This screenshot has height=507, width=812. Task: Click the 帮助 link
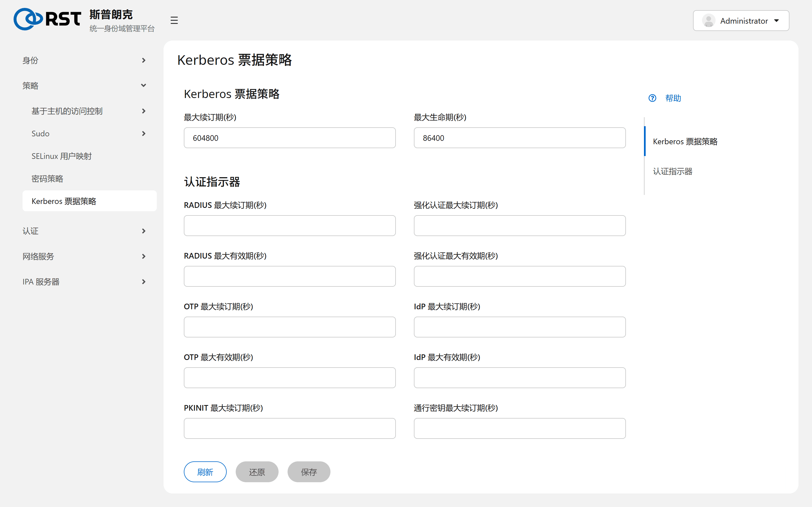673,98
